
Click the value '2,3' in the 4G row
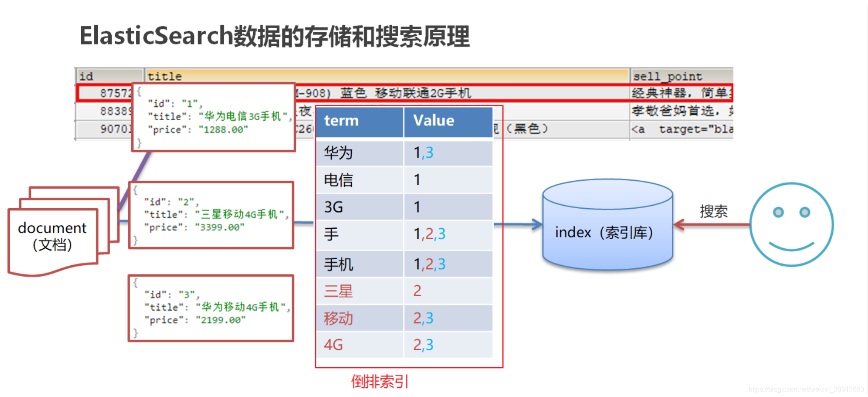pyautogui.click(x=423, y=345)
